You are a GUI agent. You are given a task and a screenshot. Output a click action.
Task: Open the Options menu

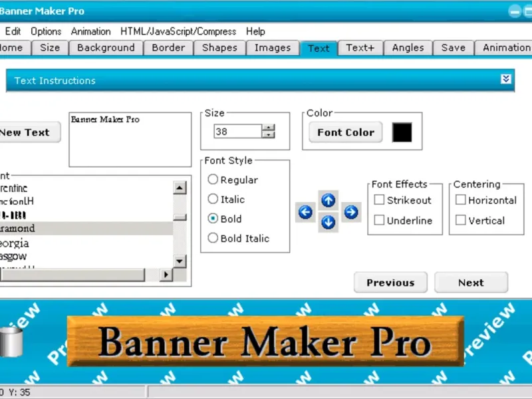pos(46,31)
